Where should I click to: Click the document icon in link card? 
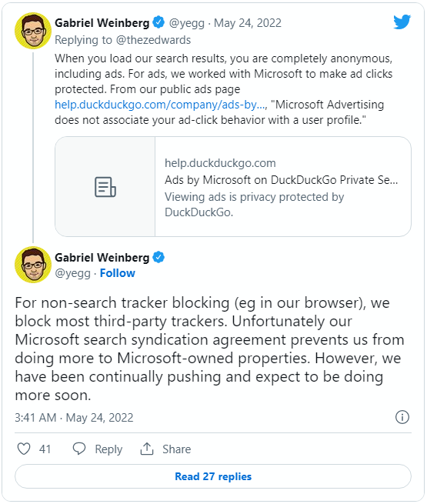105,187
